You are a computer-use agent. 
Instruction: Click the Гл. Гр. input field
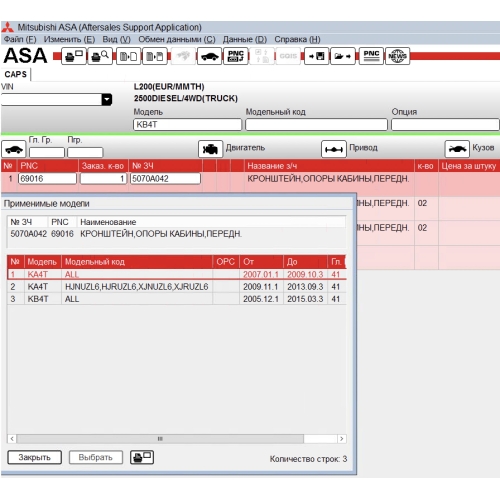(47, 152)
